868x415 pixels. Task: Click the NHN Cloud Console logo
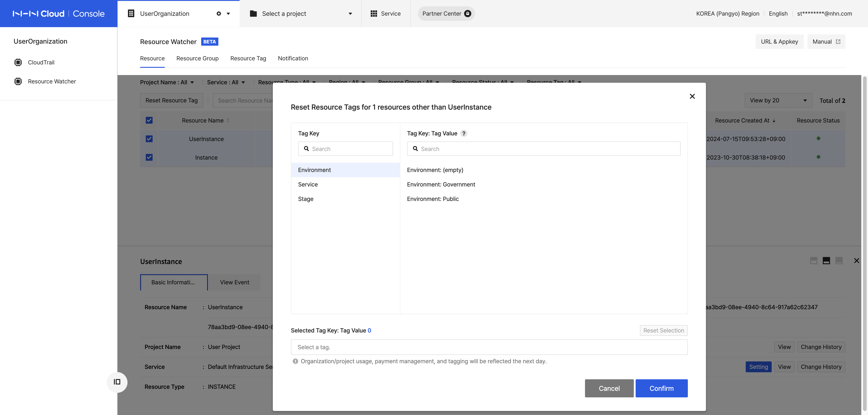pyautogui.click(x=59, y=14)
